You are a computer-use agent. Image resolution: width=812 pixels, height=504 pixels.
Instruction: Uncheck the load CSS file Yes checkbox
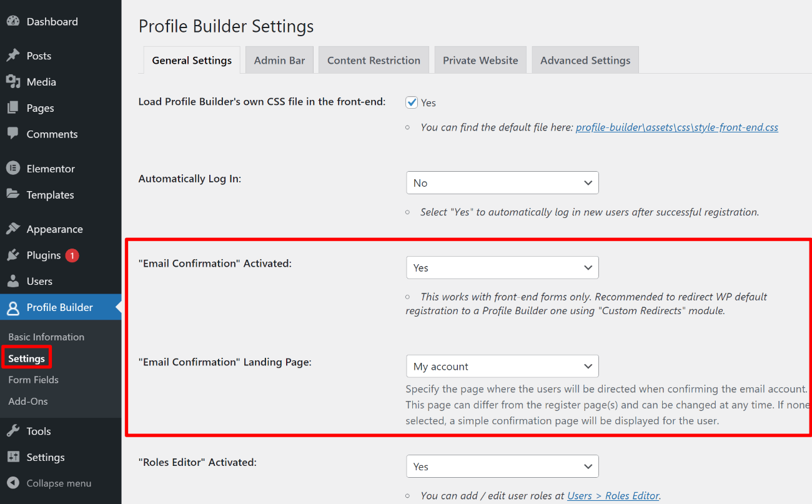pos(412,102)
